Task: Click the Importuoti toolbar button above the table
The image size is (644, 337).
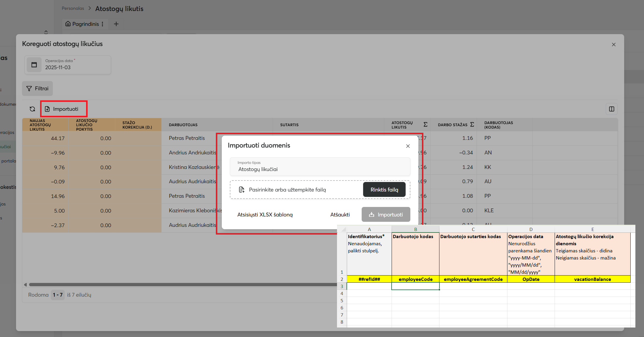Action: click(64, 109)
